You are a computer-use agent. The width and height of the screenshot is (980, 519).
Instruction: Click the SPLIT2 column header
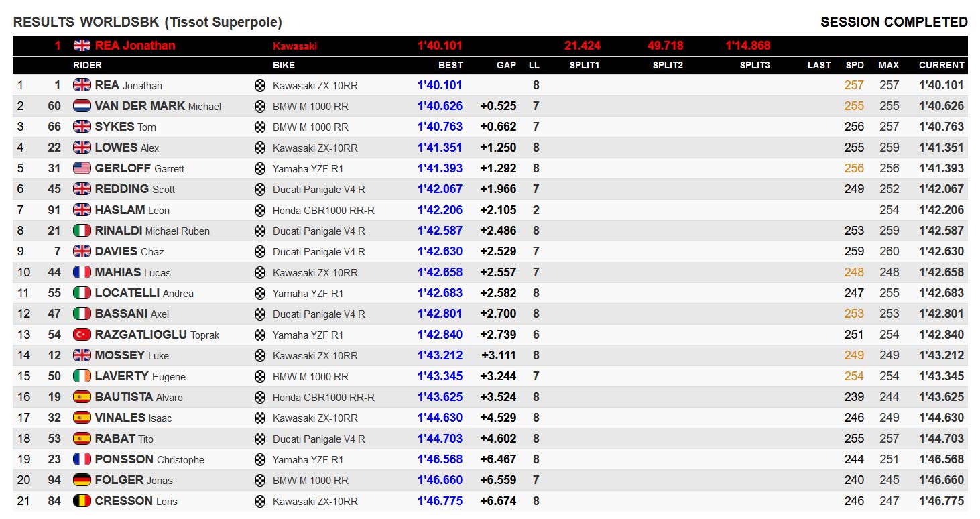668,65
